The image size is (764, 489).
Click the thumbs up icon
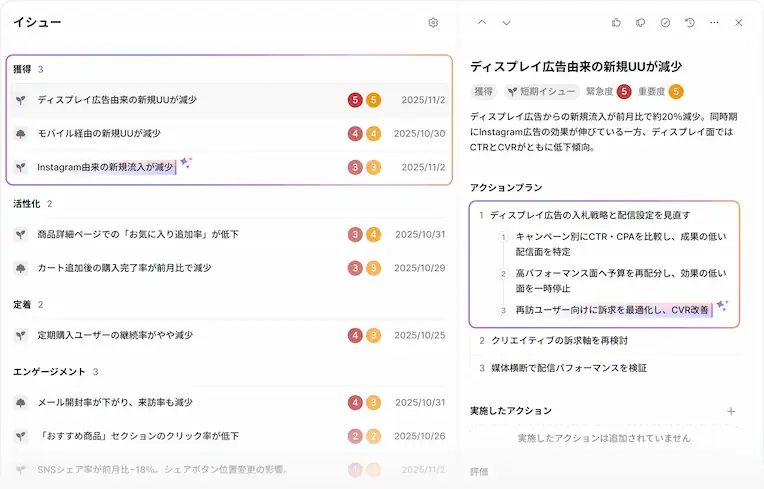coord(616,22)
